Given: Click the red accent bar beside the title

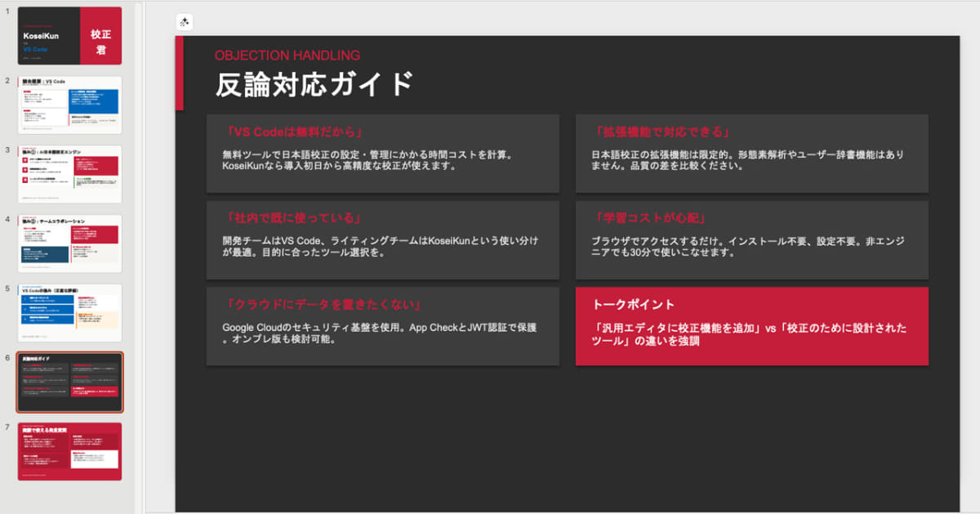Looking at the screenshot, I should click(x=180, y=73).
